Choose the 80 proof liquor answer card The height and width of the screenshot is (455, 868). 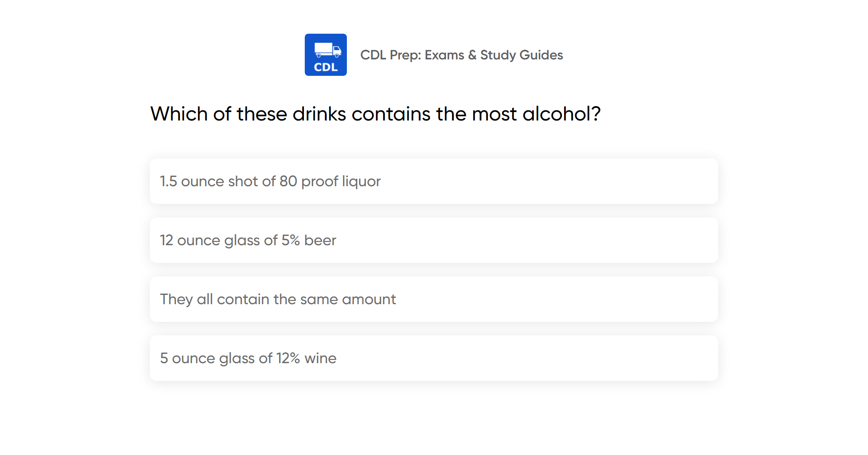tap(434, 181)
